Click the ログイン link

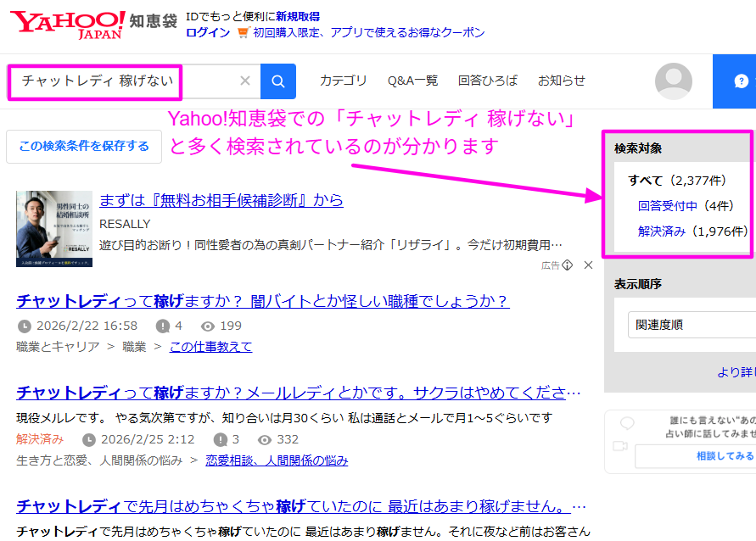(208, 32)
